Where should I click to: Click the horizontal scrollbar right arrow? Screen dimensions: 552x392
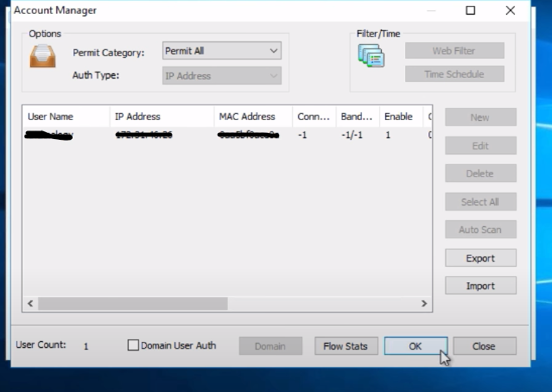(424, 303)
